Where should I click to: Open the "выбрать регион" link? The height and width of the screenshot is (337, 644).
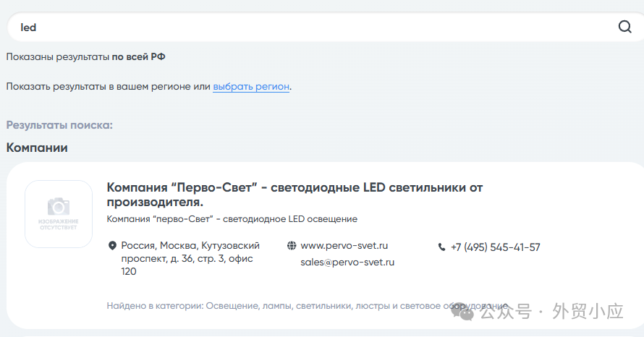pos(251,86)
